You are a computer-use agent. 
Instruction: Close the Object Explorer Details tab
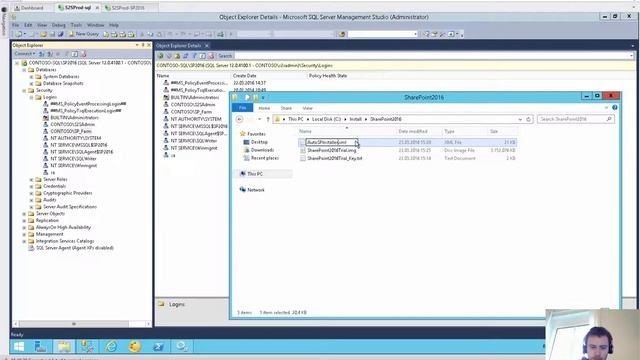point(207,46)
